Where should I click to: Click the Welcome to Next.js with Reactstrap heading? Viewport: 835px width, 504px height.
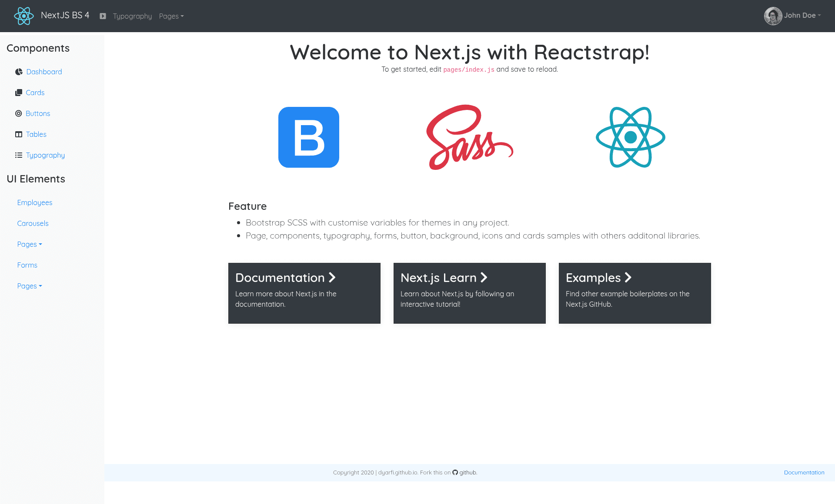(x=470, y=52)
